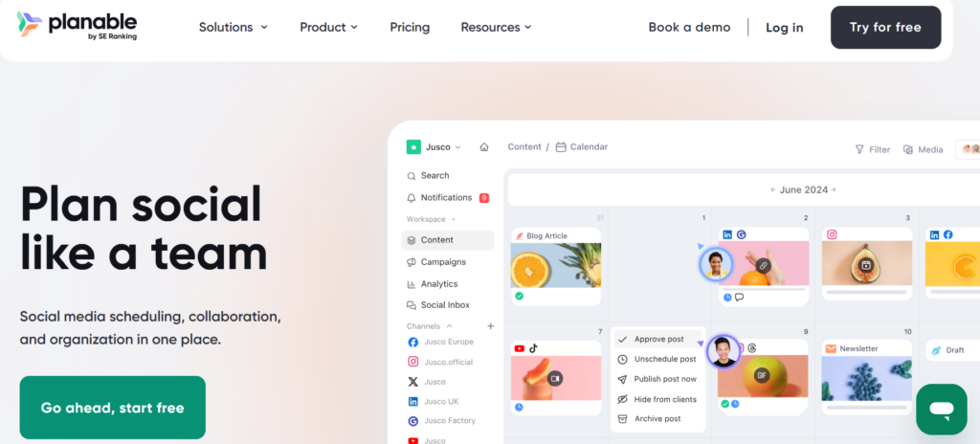
Task: Click the Jusco green star workspace icon
Action: (x=413, y=147)
